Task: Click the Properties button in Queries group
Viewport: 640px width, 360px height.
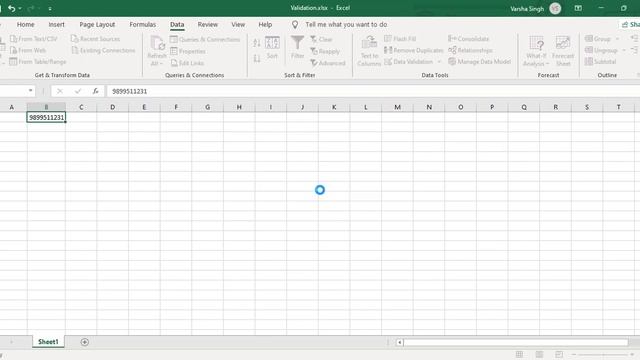Action: point(188,51)
